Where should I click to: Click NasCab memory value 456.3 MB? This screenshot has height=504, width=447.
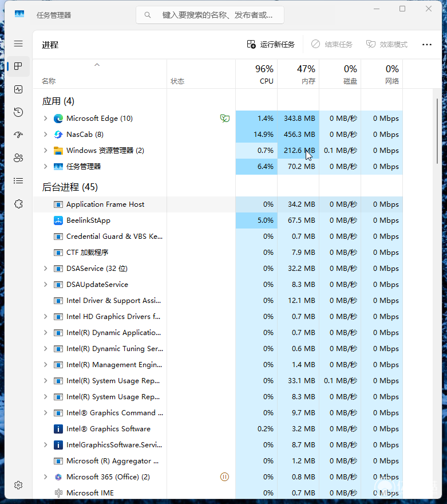click(299, 135)
